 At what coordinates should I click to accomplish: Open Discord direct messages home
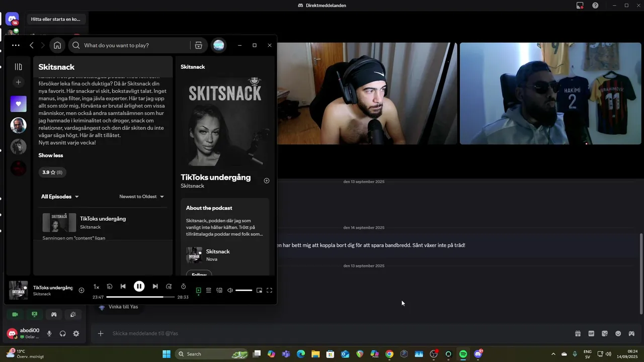pos(12,19)
